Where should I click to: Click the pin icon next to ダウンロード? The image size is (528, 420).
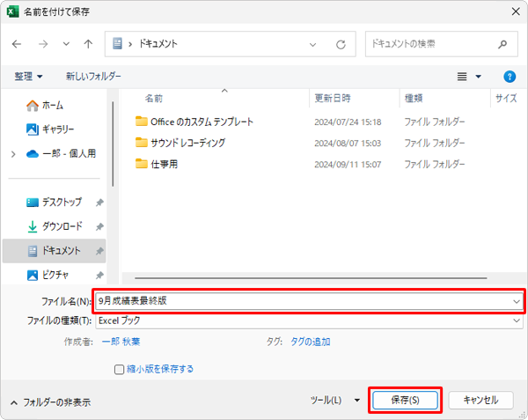coord(99,226)
